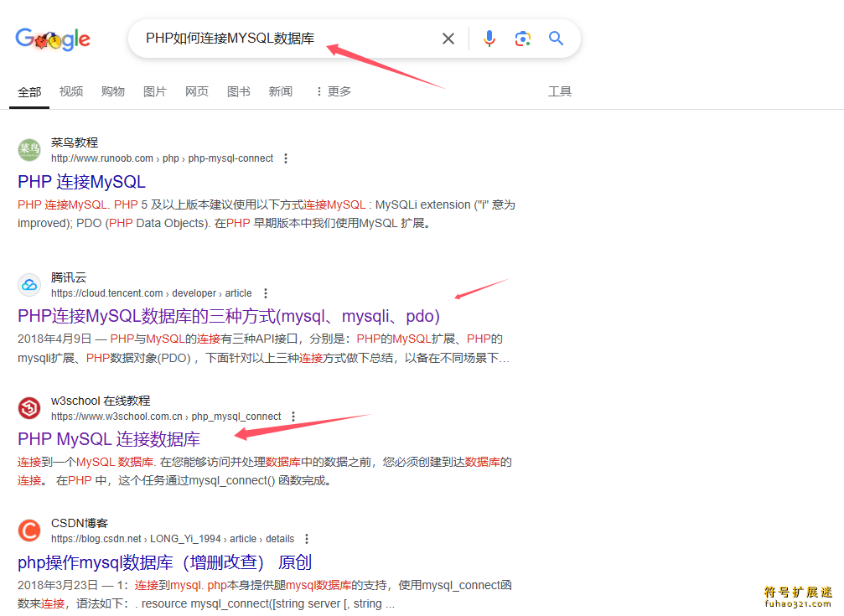Click the cloud.tencent.com URL breadcrumb
The image size is (844, 616).
point(151,293)
